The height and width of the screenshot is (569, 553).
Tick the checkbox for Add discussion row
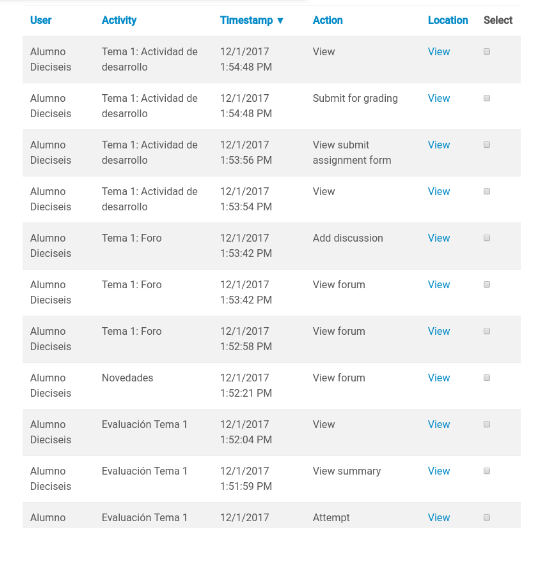pyautogui.click(x=487, y=238)
